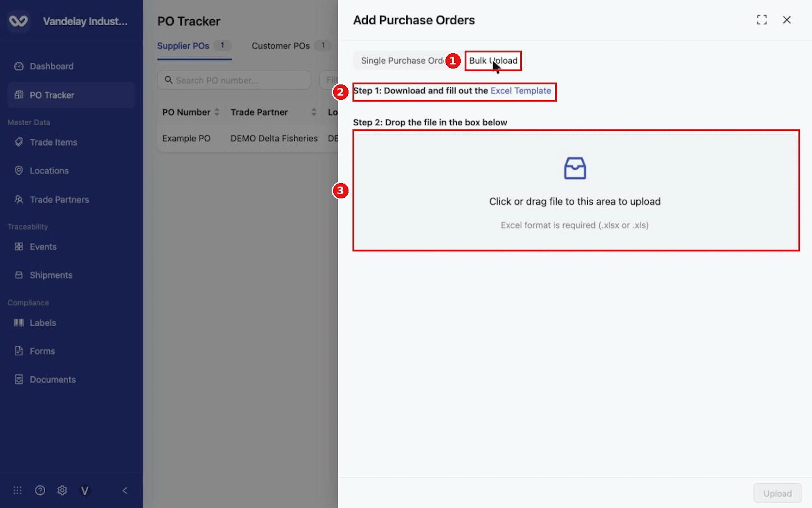Switch to the Supplier POs tab
The image size is (812, 508).
point(194,46)
